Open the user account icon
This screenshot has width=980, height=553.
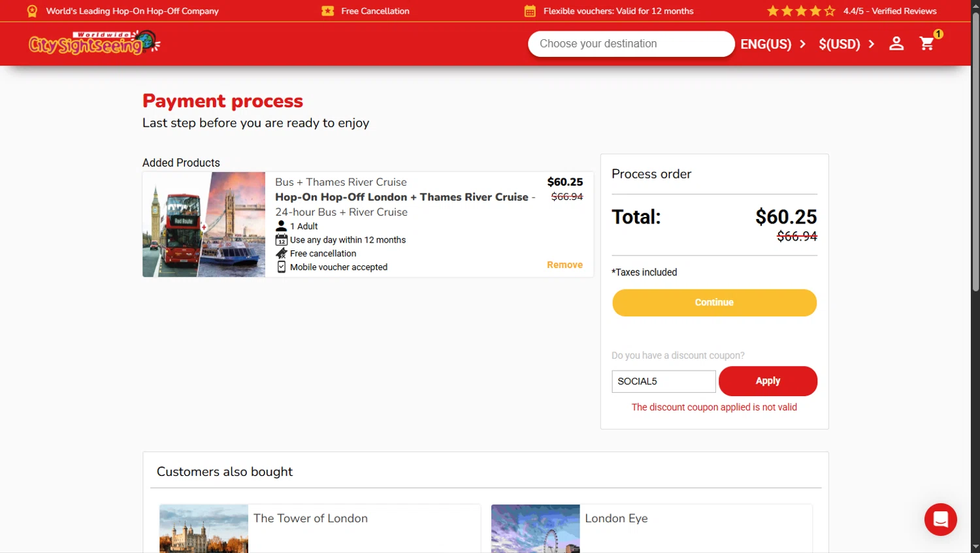[896, 44]
